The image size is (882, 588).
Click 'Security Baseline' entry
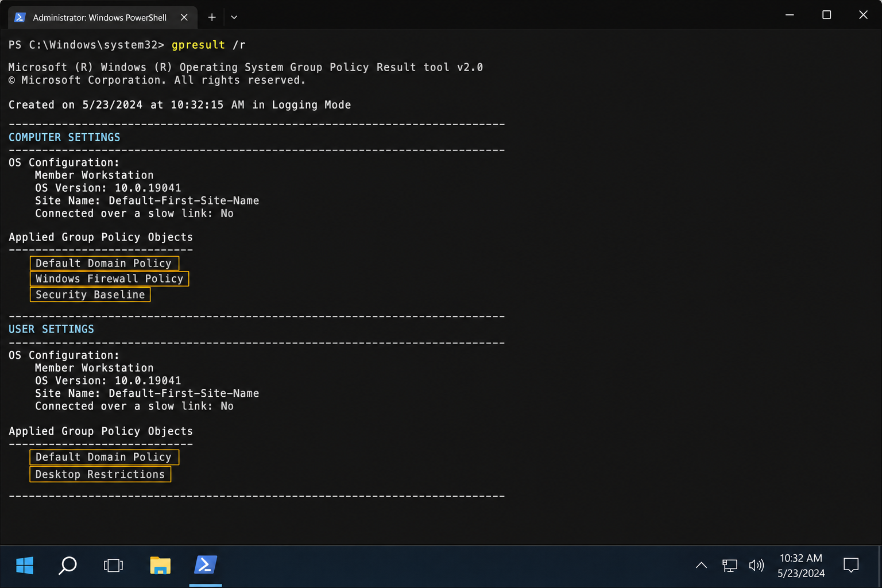[90, 295]
